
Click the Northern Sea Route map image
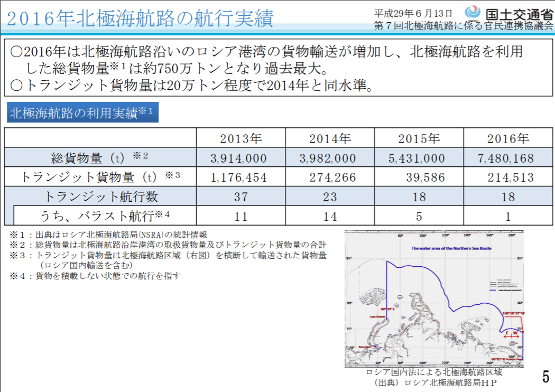(433, 299)
